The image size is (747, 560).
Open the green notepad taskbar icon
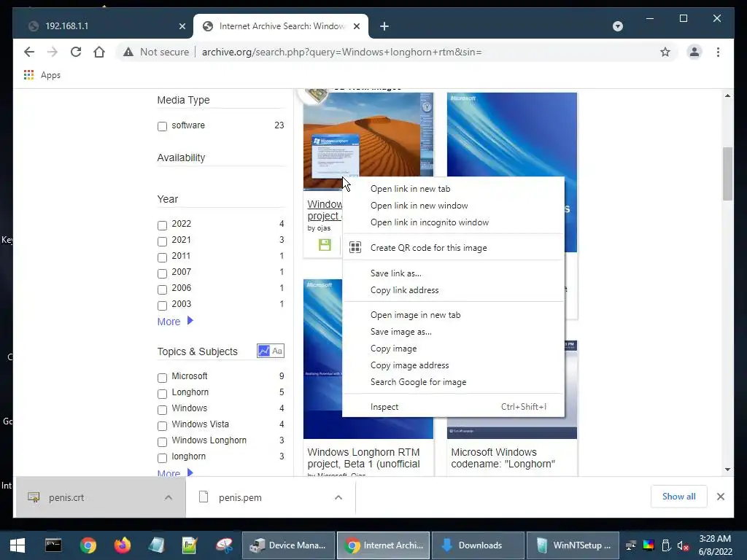tap(189, 545)
